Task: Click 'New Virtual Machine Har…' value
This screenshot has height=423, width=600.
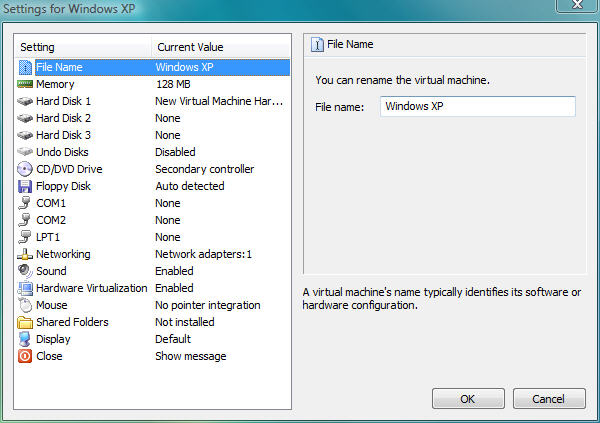Action: pos(219,101)
